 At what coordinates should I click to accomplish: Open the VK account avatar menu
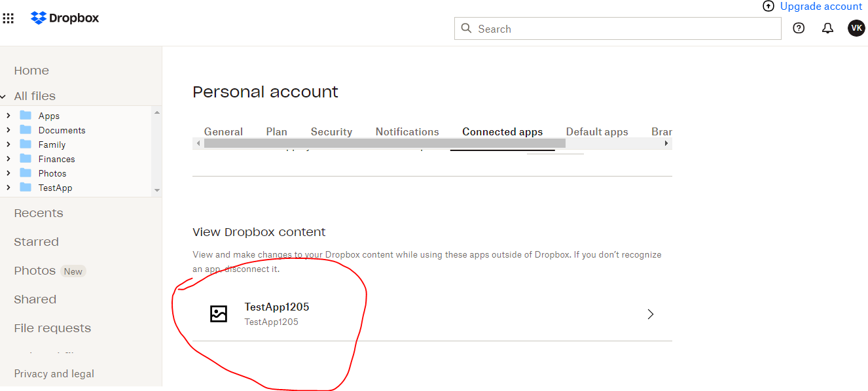856,28
